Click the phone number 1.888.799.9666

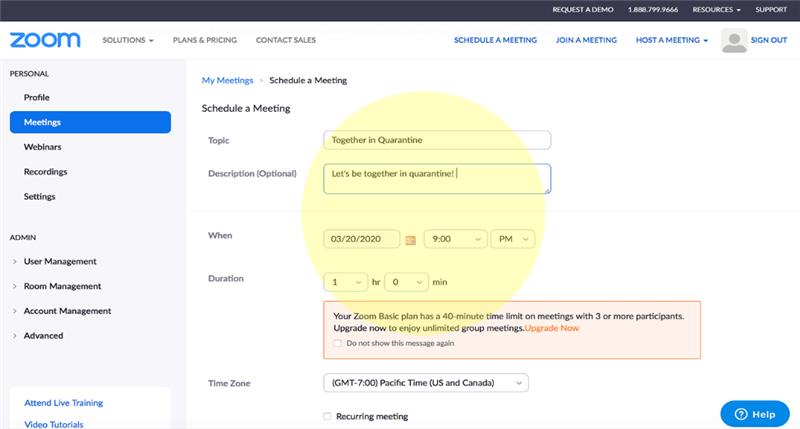pyautogui.click(x=653, y=10)
